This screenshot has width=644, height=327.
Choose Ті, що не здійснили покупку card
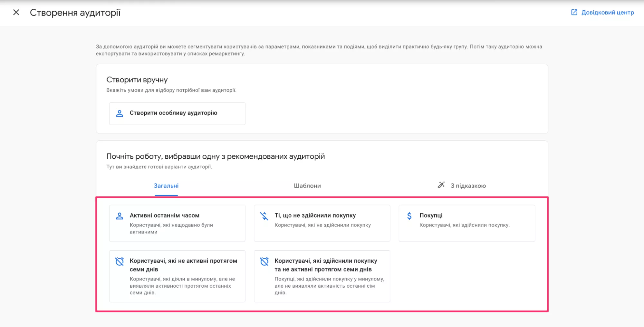click(x=322, y=223)
